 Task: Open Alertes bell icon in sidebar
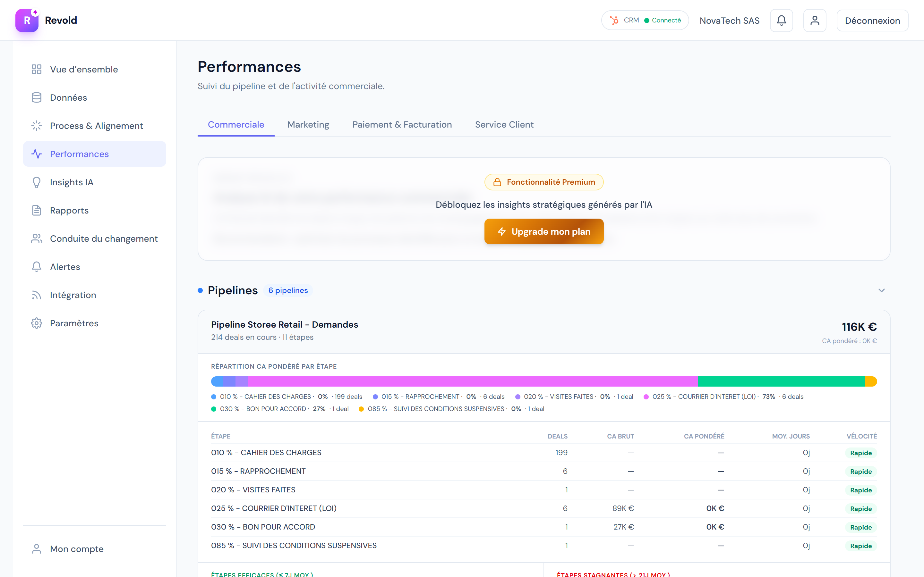(37, 267)
